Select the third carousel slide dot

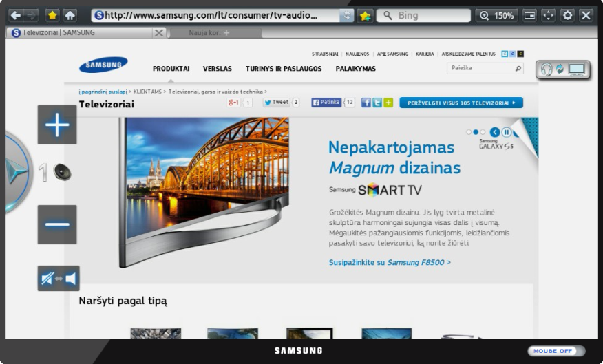coord(483,132)
